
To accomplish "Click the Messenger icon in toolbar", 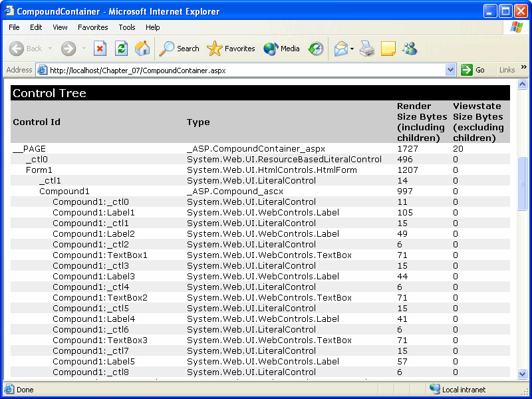I will (x=410, y=49).
